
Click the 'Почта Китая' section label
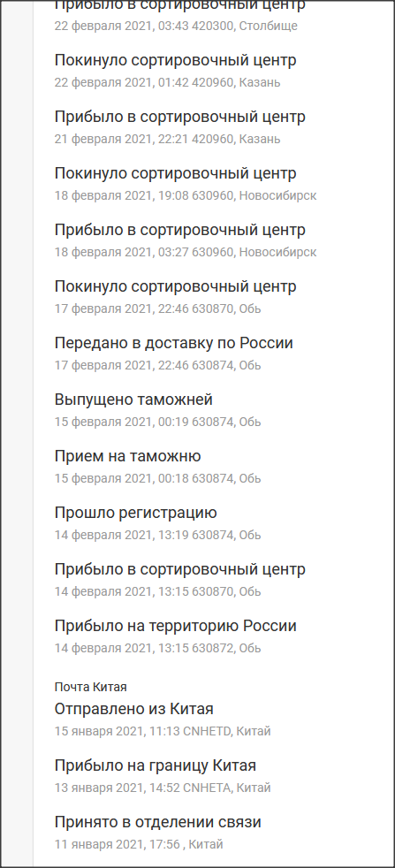[x=91, y=687]
